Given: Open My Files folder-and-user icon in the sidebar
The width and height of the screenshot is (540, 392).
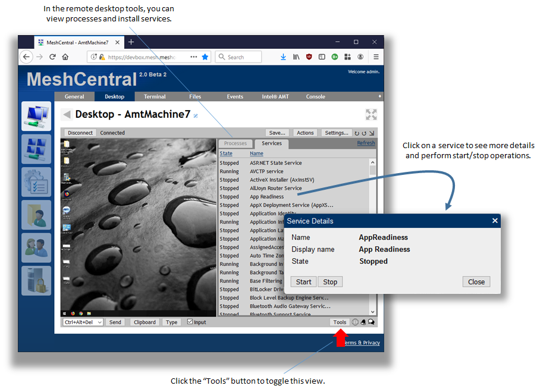Looking at the screenshot, I should click(36, 215).
